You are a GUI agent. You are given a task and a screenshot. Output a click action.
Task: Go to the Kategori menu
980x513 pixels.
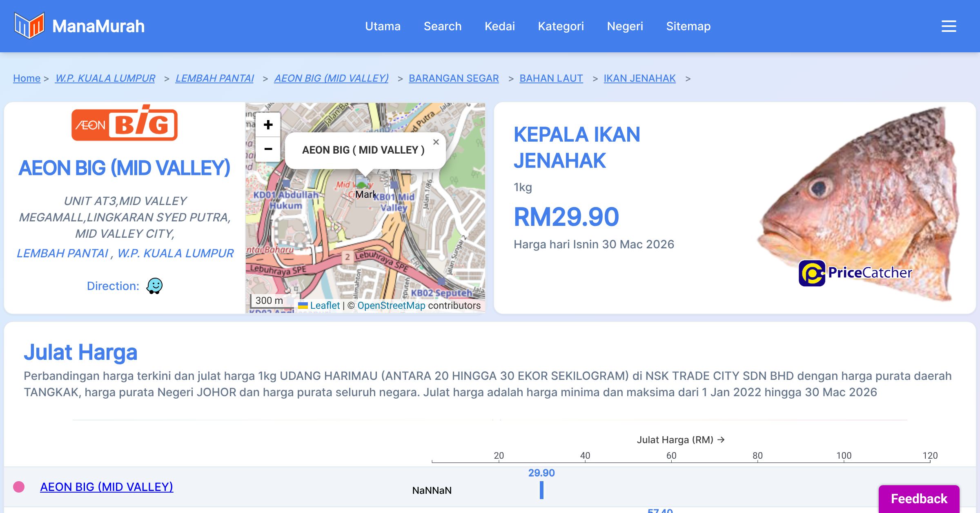coord(561,26)
